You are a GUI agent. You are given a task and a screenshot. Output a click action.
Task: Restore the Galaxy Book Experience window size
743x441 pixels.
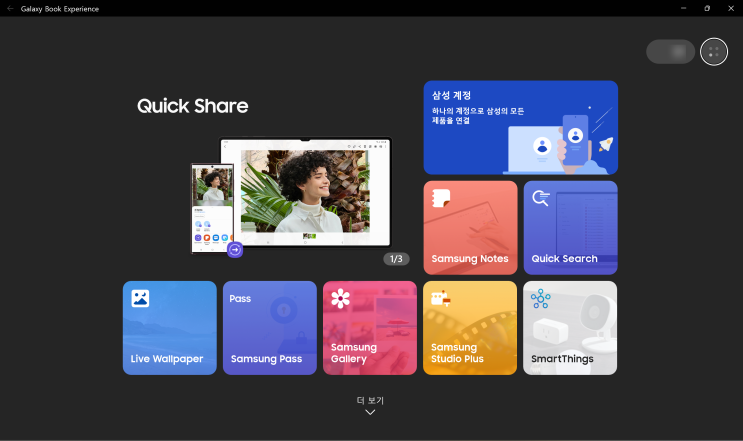pos(707,8)
